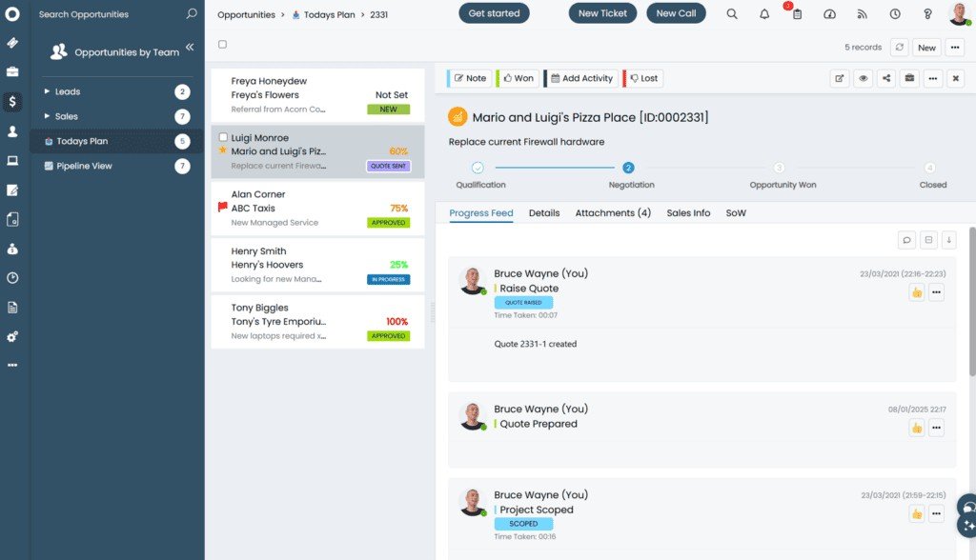Click collapse icon in progress feed toolbar
The image size is (976, 560).
pyautogui.click(x=928, y=240)
